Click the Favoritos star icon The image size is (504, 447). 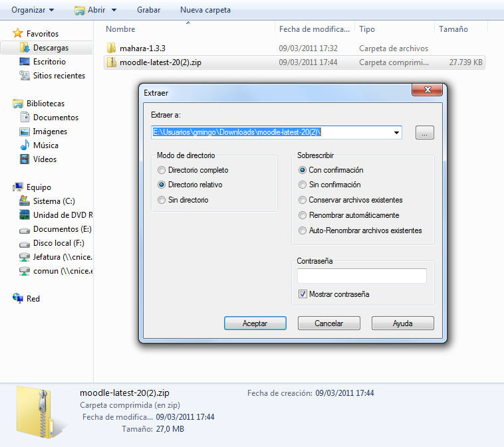click(x=18, y=33)
